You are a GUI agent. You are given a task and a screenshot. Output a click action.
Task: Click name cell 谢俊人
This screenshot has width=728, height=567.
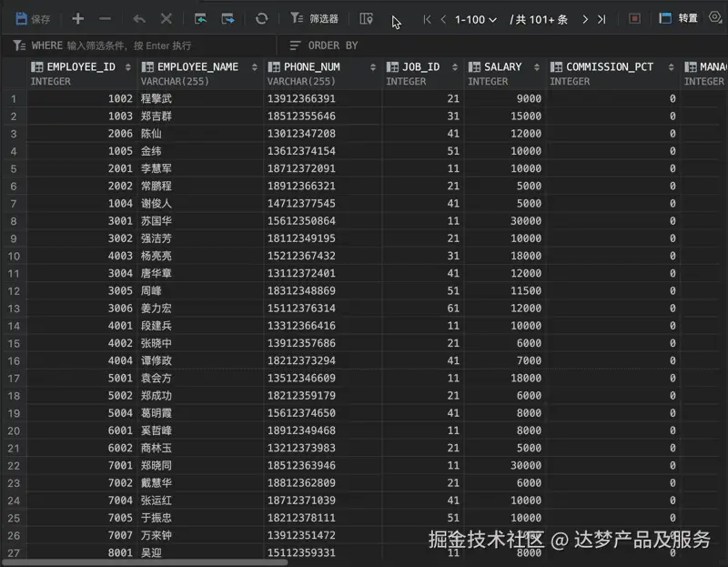coord(200,203)
